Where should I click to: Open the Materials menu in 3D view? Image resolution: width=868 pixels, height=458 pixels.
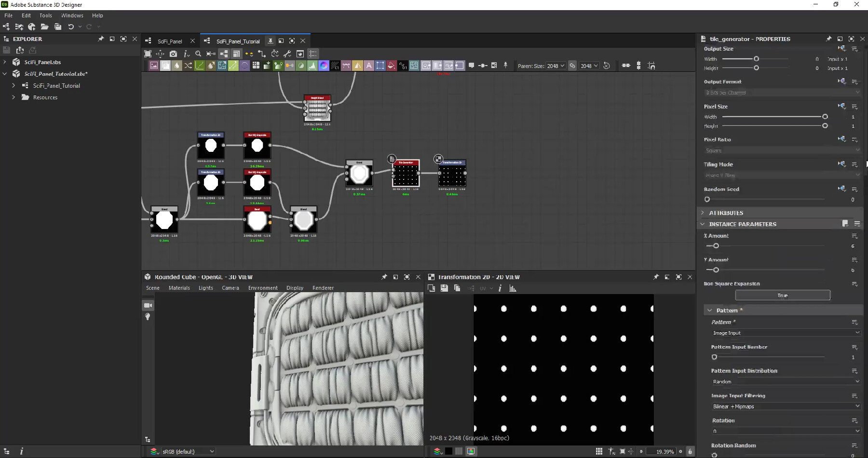coord(179,288)
